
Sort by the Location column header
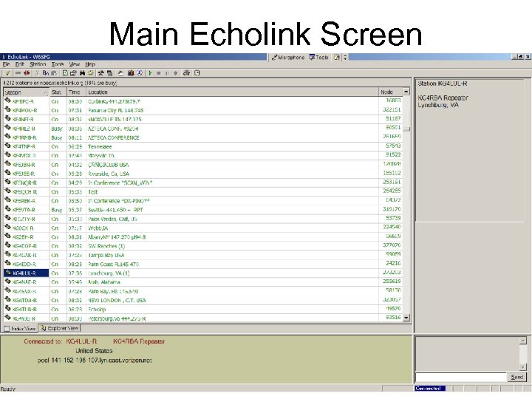[232, 92]
